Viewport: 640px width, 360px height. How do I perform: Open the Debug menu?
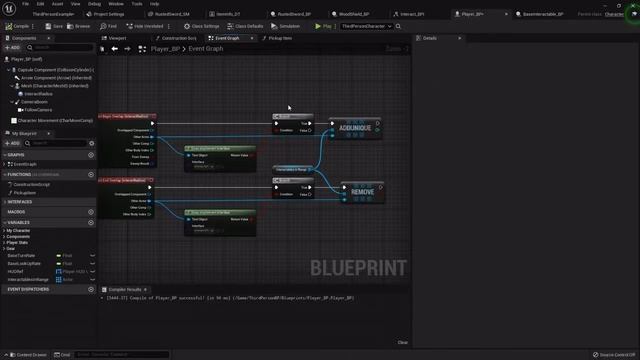(94, 4)
